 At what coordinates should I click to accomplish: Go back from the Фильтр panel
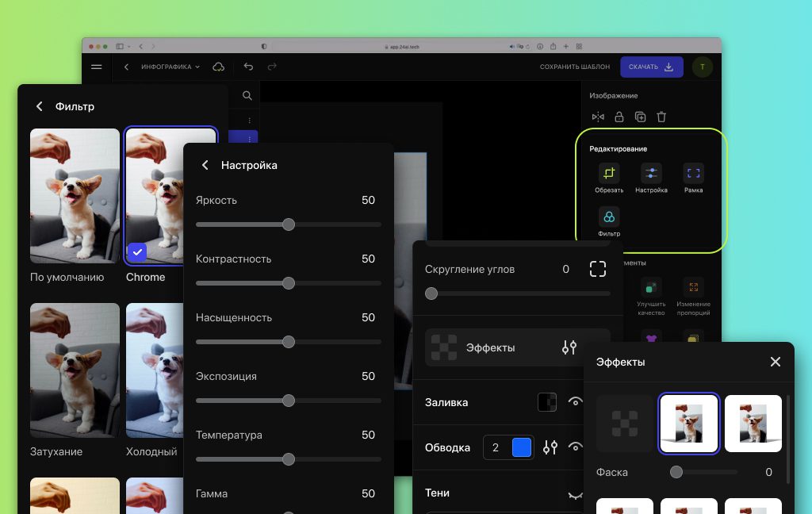[40, 106]
